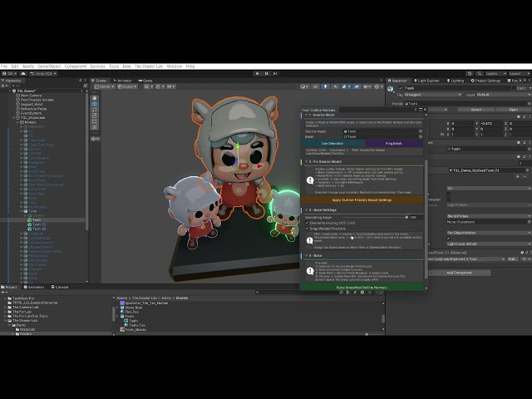Viewport: 532px width, 399px height.
Task: Click the Ping Mesh button
Action: point(394,144)
